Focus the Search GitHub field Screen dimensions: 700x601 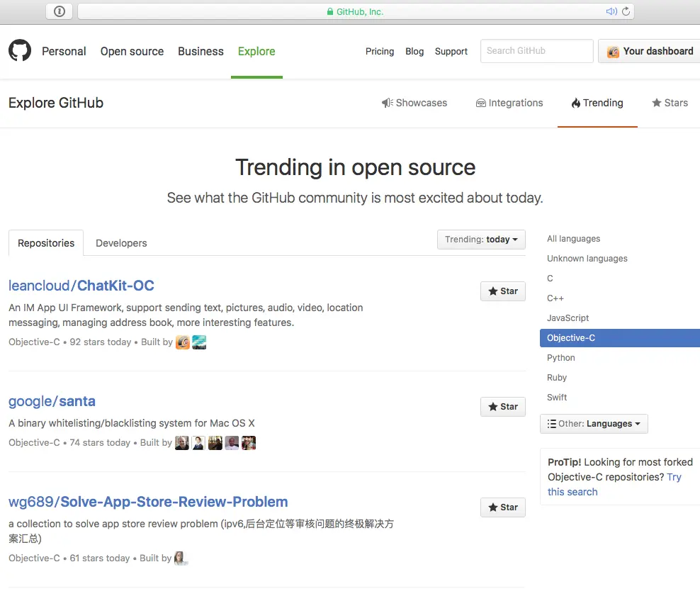pos(536,51)
